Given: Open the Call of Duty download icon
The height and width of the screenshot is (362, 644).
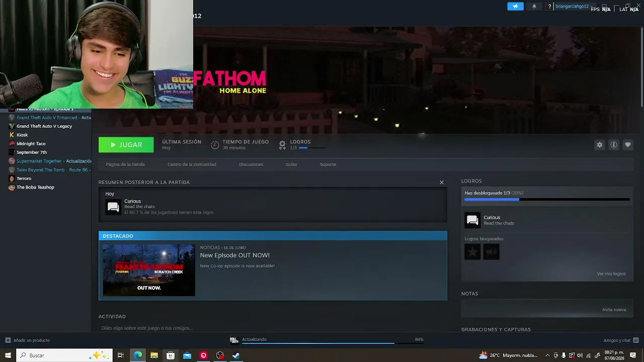Looking at the screenshot, I should (234, 340).
